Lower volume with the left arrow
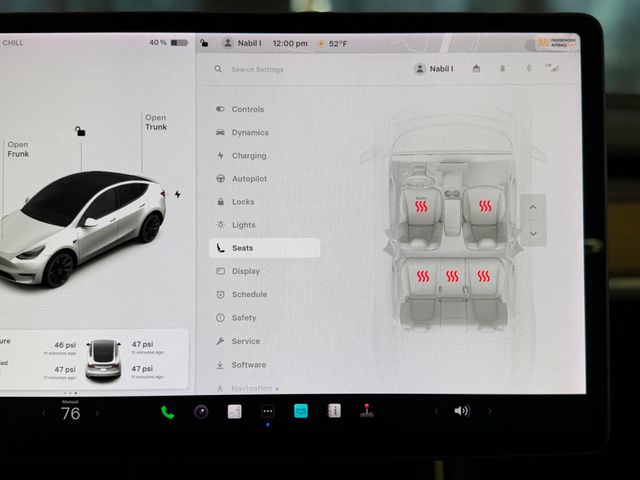This screenshot has width=640, height=480. click(x=436, y=411)
